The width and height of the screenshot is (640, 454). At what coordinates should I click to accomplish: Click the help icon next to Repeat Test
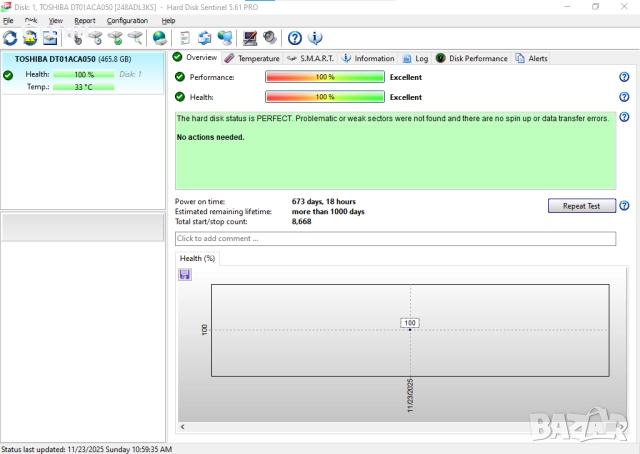point(623,206)
